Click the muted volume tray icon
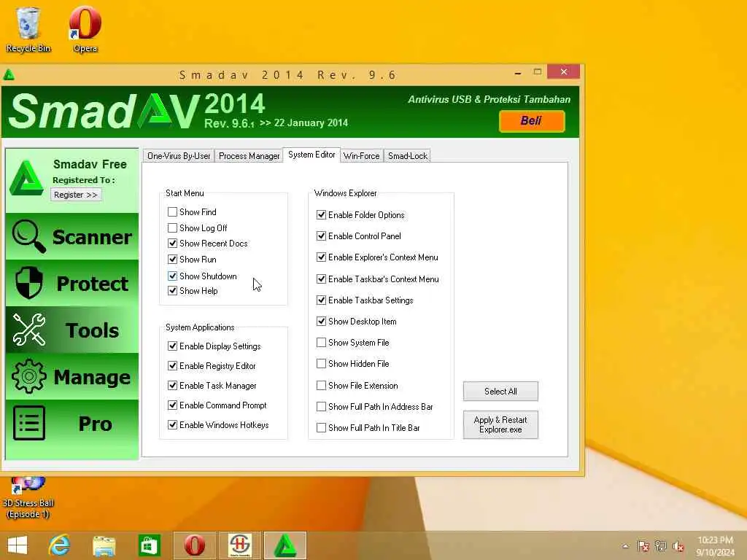Screen dimensions: 747x560 (x=678, y=546)
